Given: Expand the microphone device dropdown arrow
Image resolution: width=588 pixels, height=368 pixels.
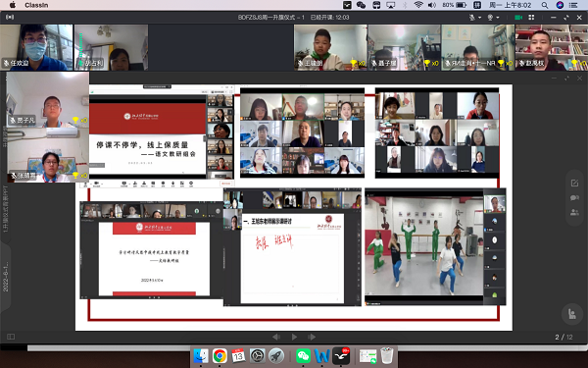Looking at the screenshot, I should [x=479, y=18].
